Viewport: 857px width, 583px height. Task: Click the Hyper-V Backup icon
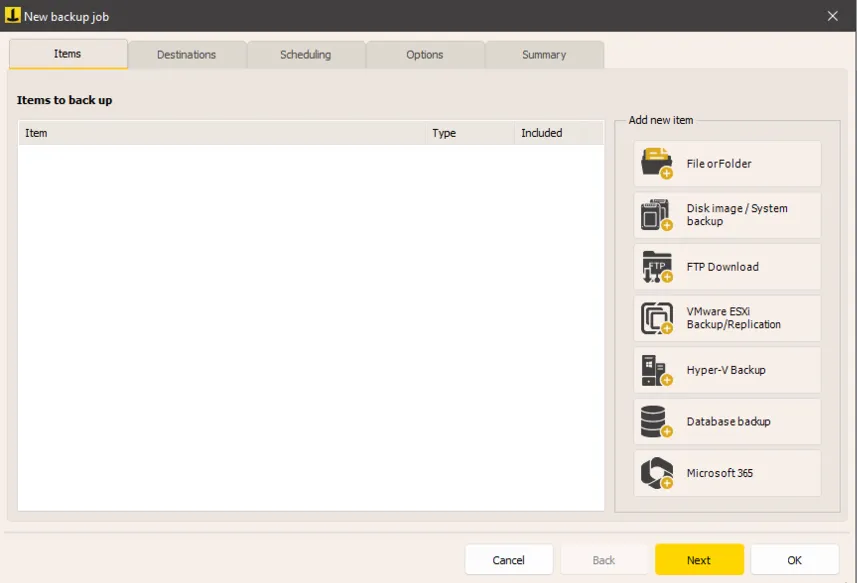coord(657,370)
